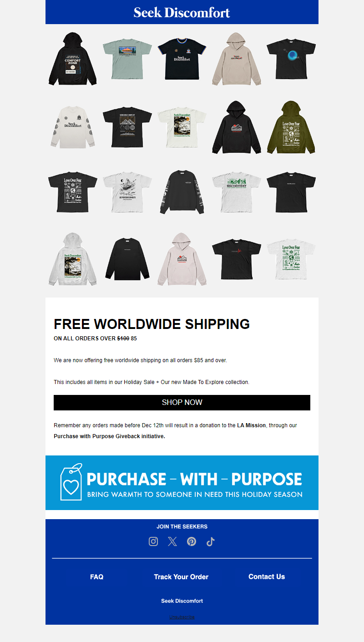Click the heart price-tag icon in banner
The image size is (364, 642).
[71, 482]
